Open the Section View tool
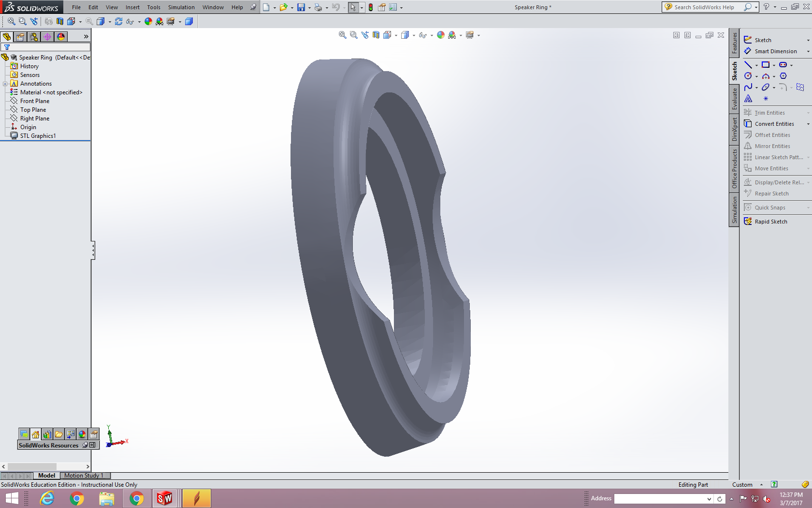This screenshot has height=508, width=812. (x=376, y=35)
